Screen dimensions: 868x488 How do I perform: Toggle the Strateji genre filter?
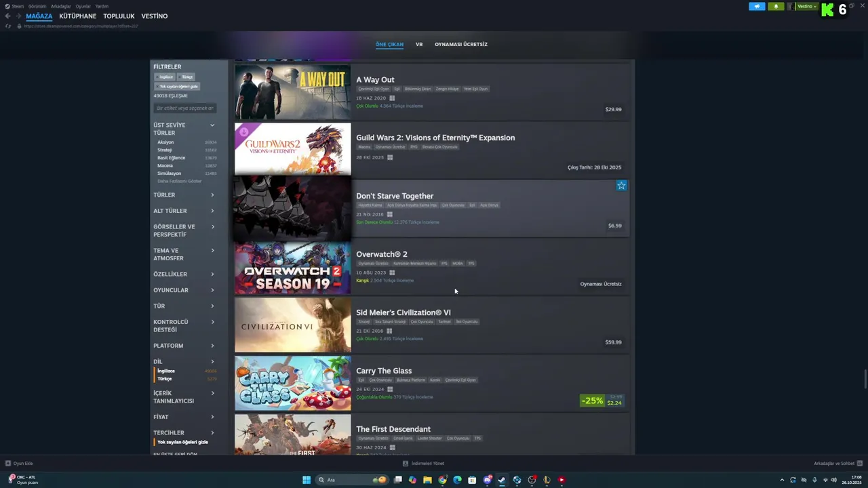(x=186, y=150)
